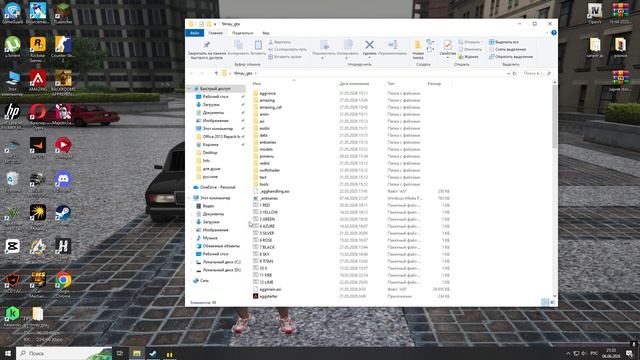The image size is (640, 360).
Task: Sort by Дата изменения column header
Action: pos(353,84)
